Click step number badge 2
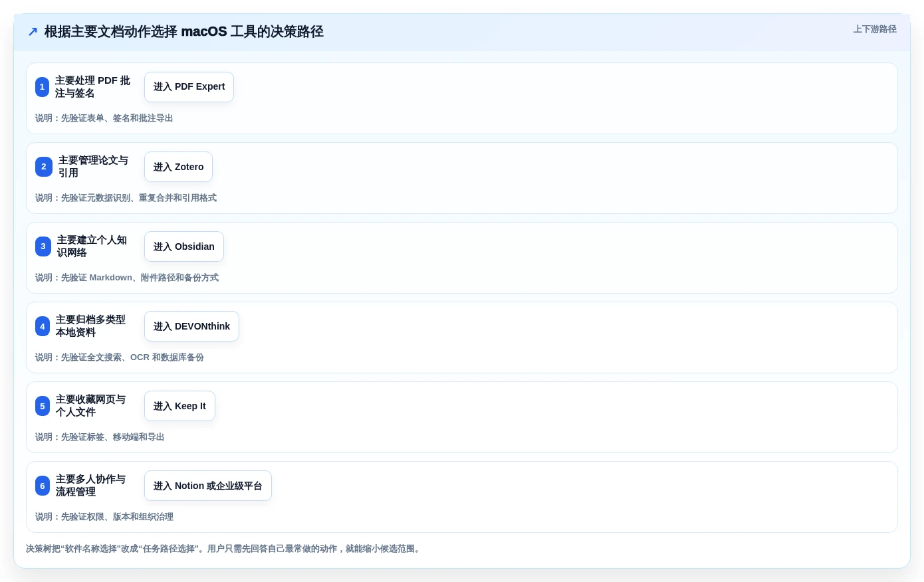924x582 pixels. coord(44,167)
